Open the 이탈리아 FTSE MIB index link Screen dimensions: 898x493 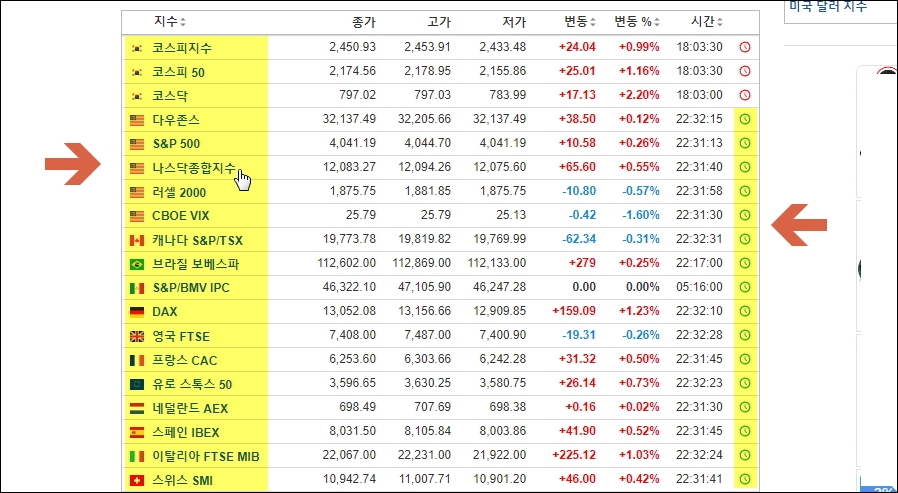point(206,457)
